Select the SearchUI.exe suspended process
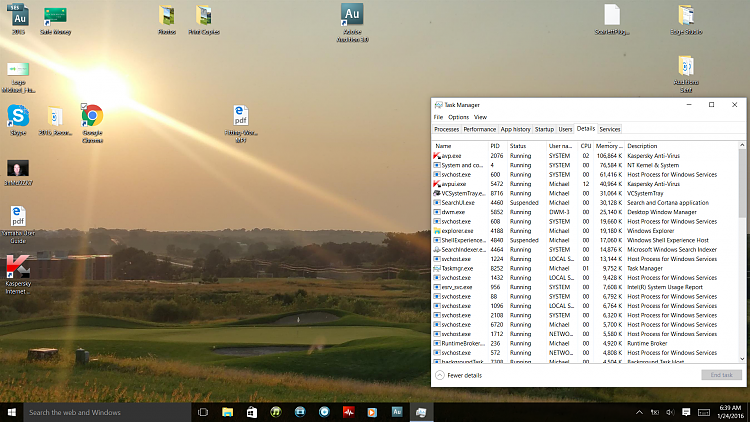Image resolution: width=750 pixels, height=422 pixels. 585,203
